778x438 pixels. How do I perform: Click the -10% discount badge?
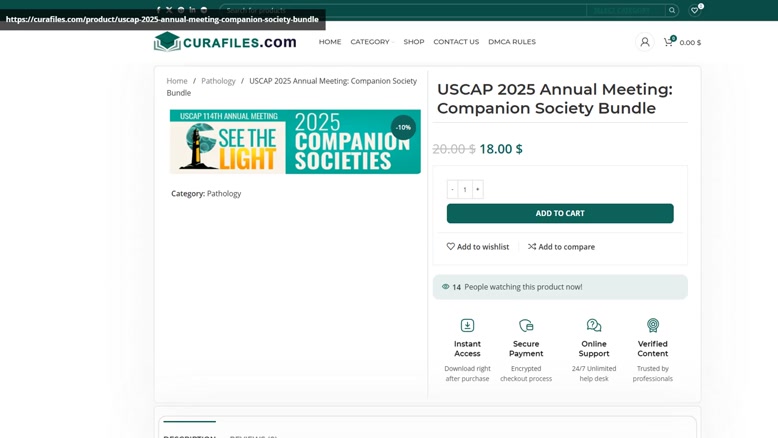click(403, 127)
